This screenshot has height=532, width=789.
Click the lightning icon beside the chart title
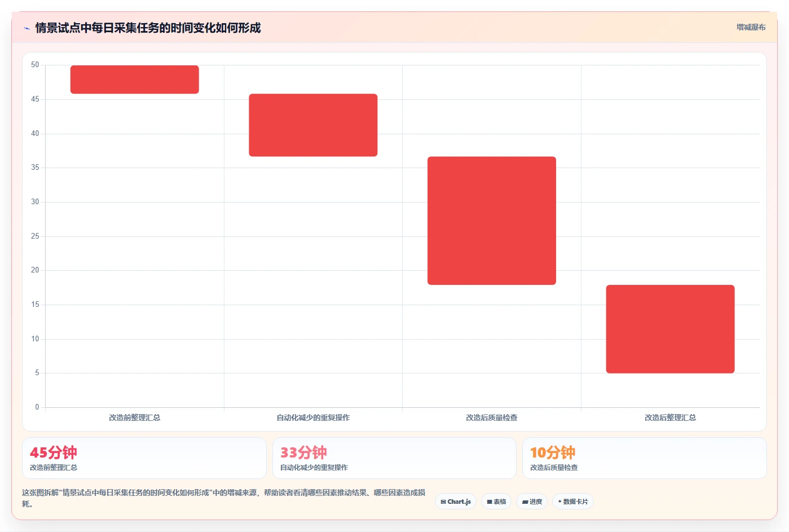click(x=27, y=28)
